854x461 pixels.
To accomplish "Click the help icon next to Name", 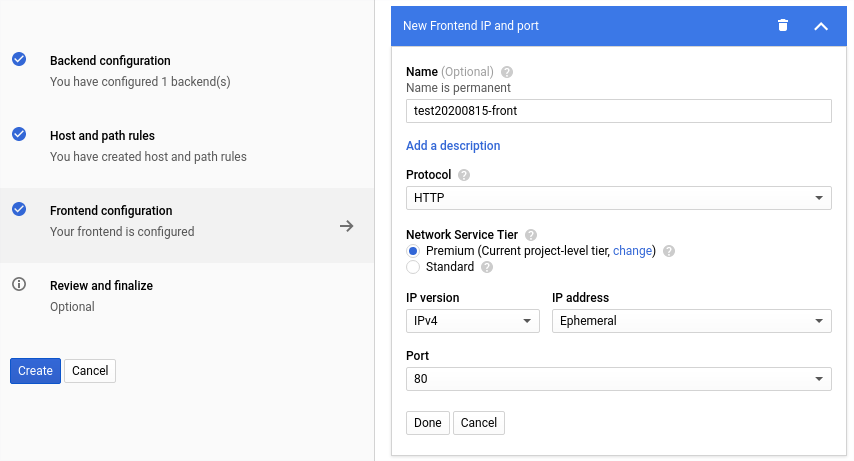I will [507, 72].
